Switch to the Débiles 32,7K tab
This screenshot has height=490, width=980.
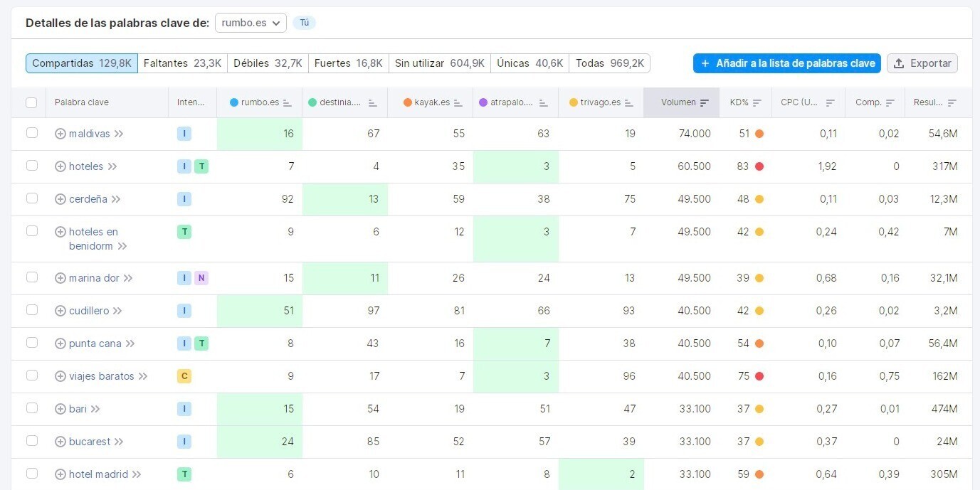pyautogui.click(x=268, y=63)
